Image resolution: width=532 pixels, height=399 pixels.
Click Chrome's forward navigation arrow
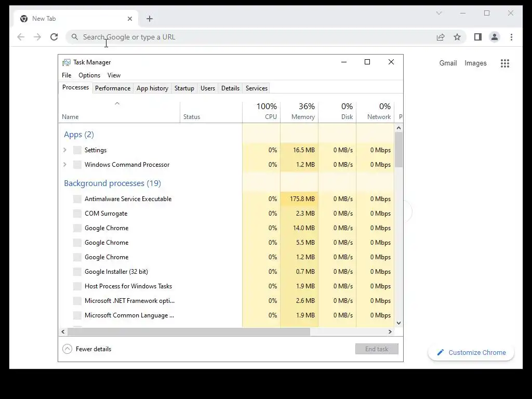point(37,37)
